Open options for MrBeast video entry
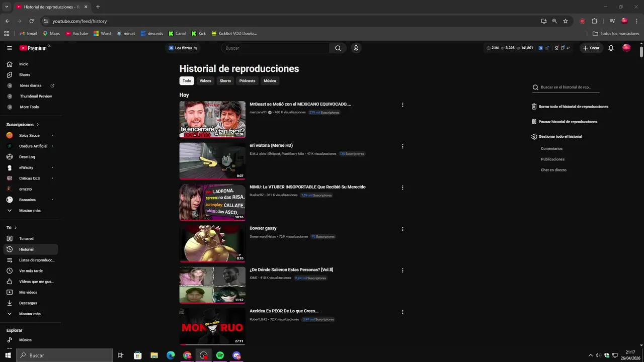The image size is (644, 362). pos(403,105)
